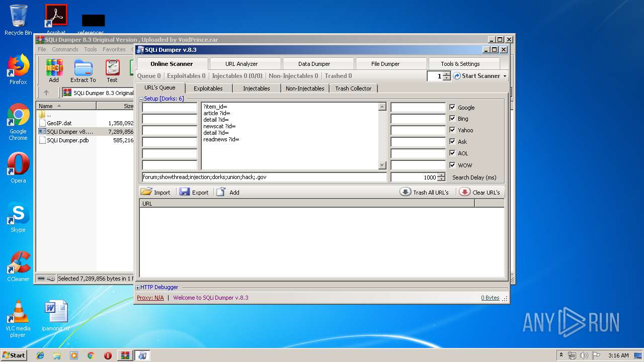Viewport: 644px width, 362px height.
Task: Open WinRAR Commands menu
Action: pyautogui.click(x=65, y=49)
